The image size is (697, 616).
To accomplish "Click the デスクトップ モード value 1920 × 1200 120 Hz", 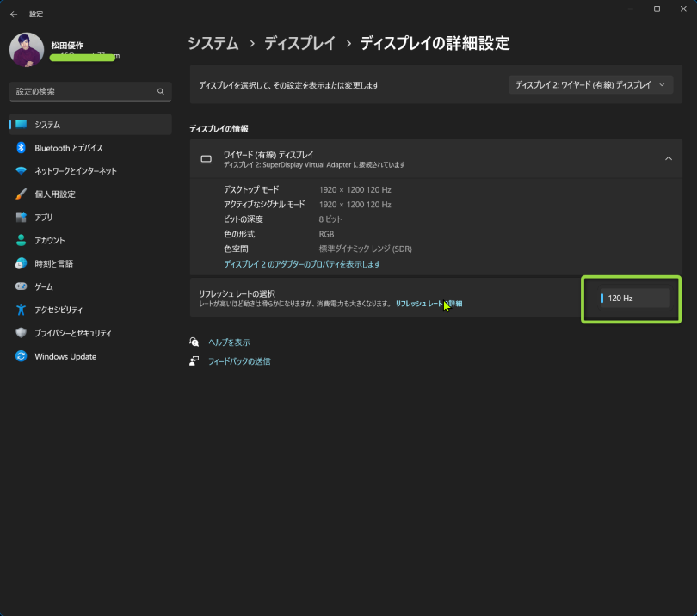I will [355, 190].
